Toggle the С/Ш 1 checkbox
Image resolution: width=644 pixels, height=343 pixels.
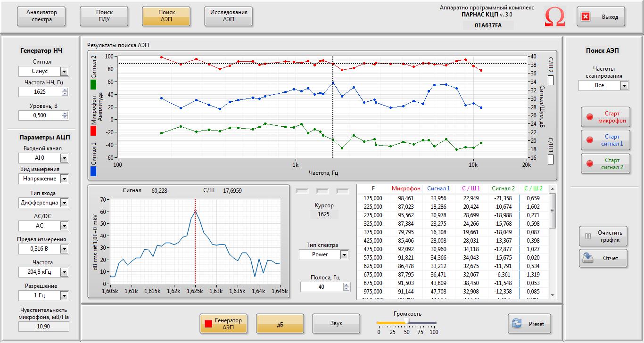pos(551,160)
